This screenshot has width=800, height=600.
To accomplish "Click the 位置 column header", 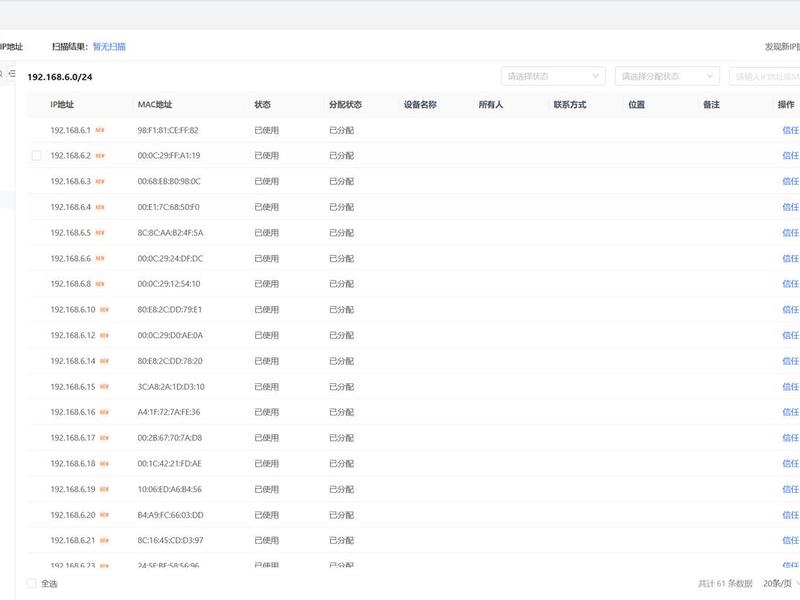I will pyautogui.click(x=636, y=104).
